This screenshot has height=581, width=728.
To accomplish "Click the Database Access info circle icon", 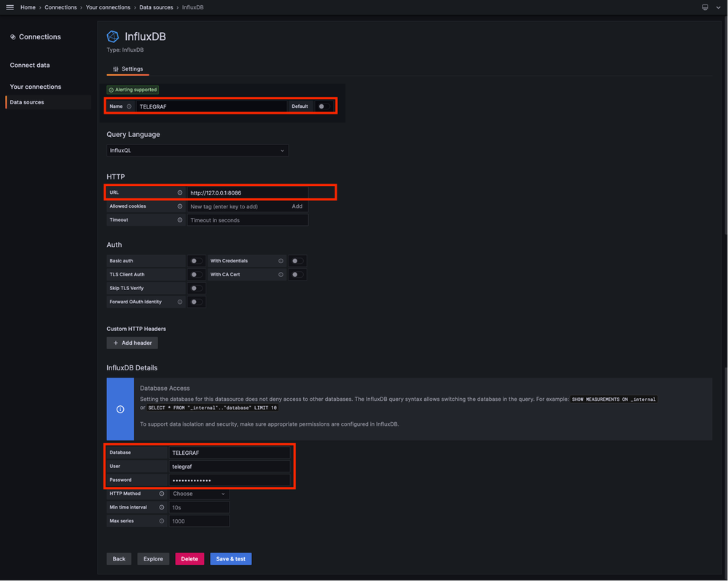I will click(x=120, y=409).
